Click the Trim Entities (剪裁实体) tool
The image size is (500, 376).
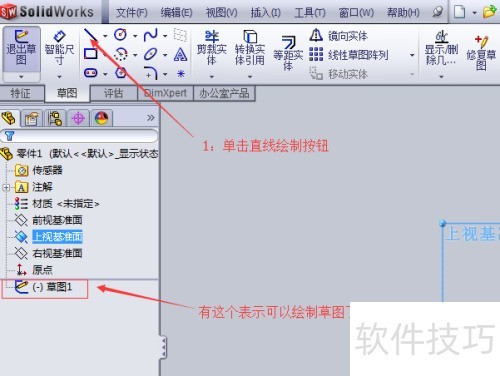click(x=212, y=48)
